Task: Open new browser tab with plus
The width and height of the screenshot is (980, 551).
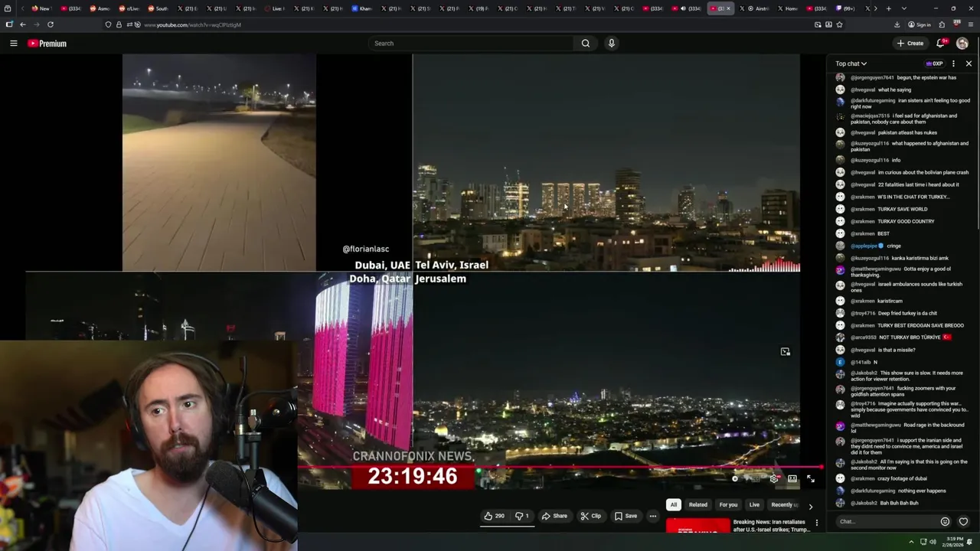Action: point(888,8)
